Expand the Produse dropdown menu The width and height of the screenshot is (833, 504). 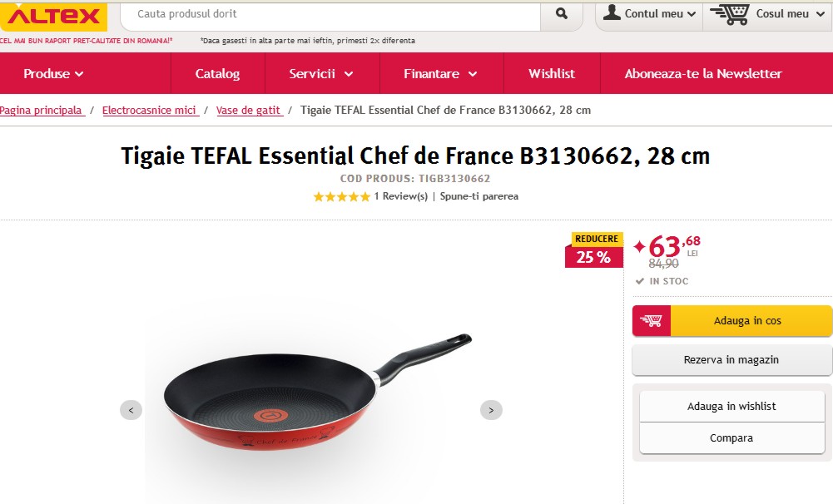(x=53, y=74)
